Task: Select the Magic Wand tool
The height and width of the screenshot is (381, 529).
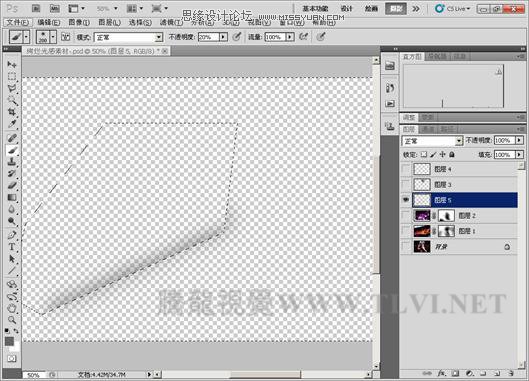Action: [12, 100]
